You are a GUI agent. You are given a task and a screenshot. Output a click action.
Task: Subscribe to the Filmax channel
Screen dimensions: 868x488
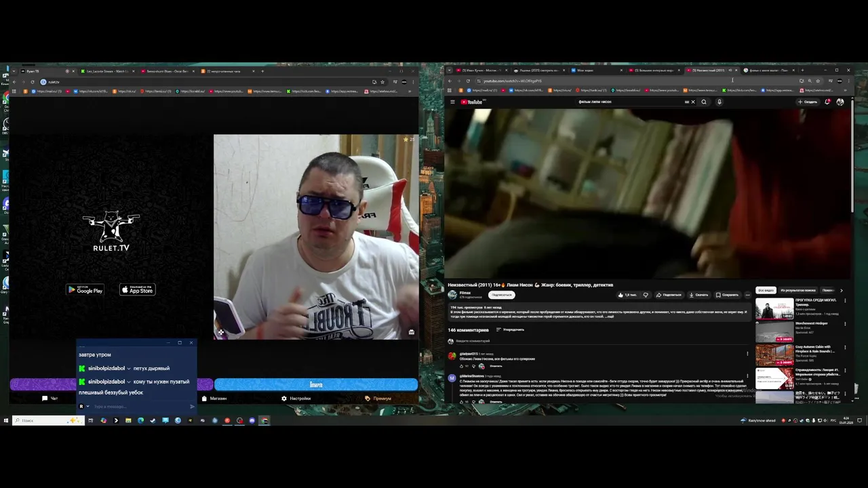click(x=501, y=295)
